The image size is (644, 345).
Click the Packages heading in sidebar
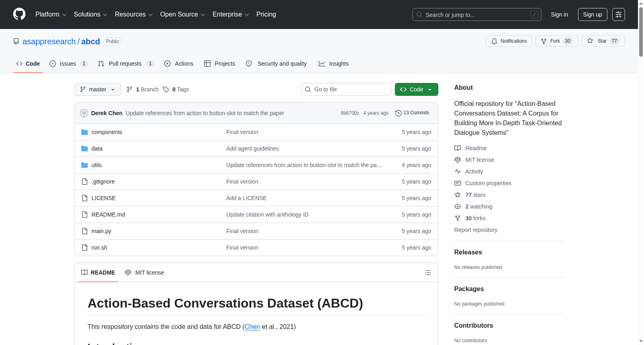pos(469,289)
